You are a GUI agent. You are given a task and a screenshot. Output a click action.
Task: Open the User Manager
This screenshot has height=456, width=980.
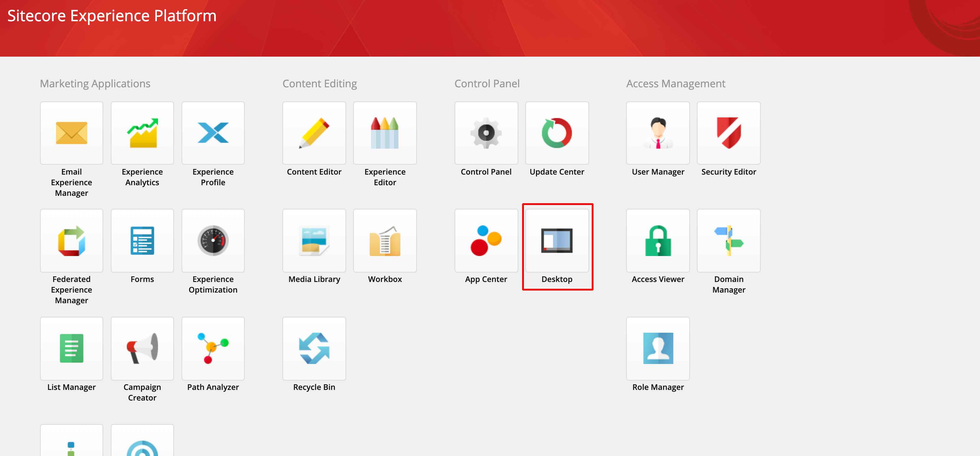pyautogui.click(x=658, y=133)
